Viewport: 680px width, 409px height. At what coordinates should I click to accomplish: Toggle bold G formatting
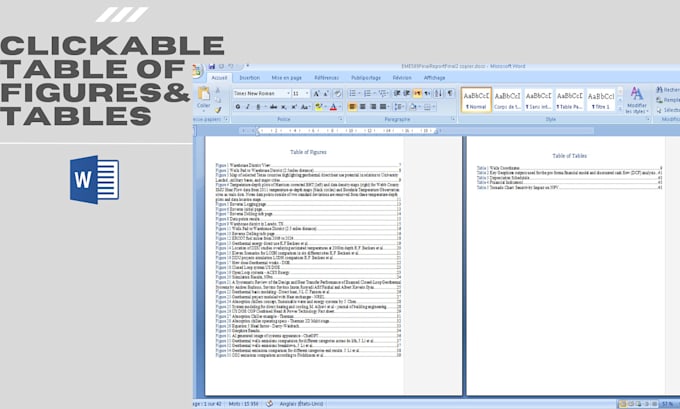(238, 107)
